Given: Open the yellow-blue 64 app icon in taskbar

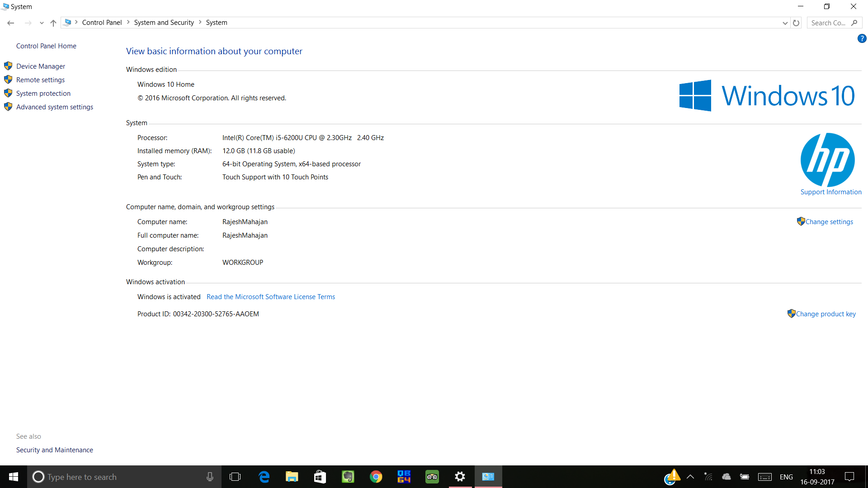Looking at the screenshot, I should coord(404,477).
